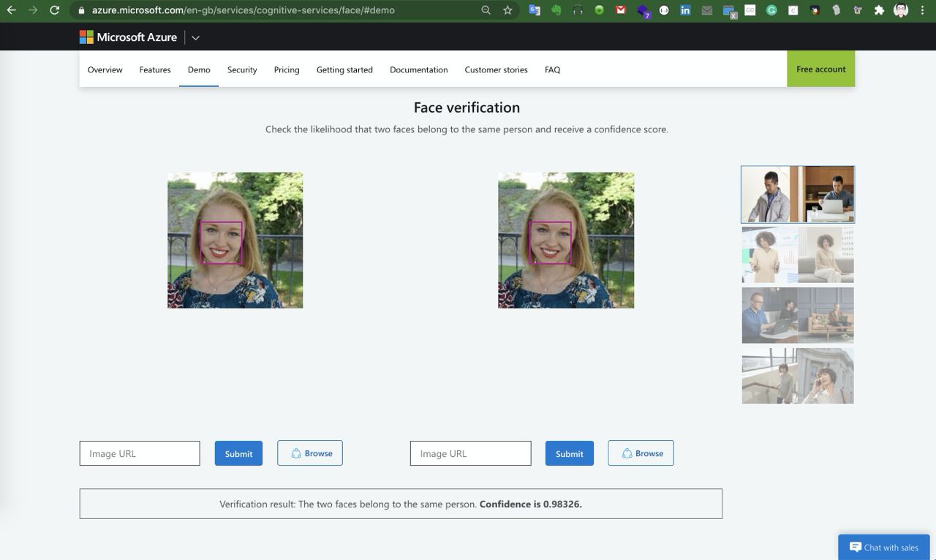Click the headphones extension icon
This screenshot has width=936, height=560.
coord(578,10)
